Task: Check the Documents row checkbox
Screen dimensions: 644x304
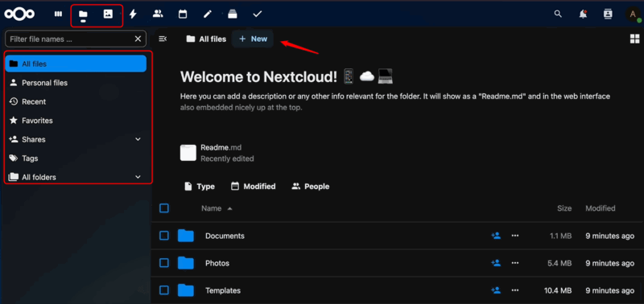Action: pos(164,236)
